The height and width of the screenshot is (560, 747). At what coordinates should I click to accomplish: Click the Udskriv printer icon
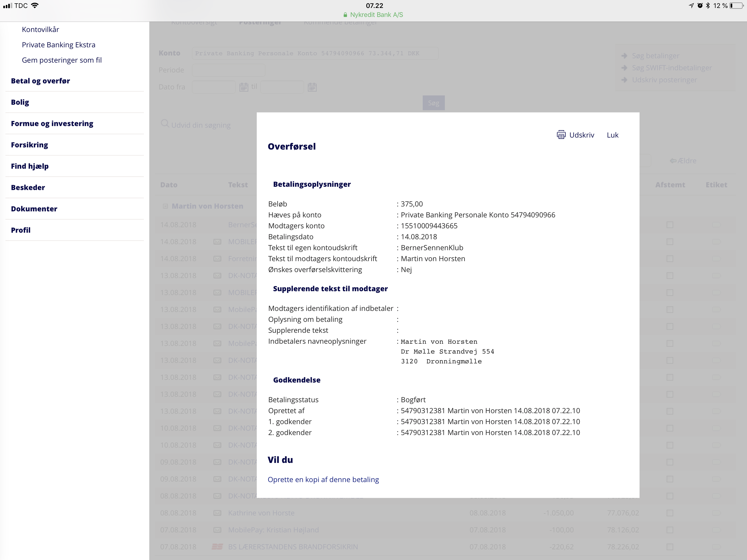coord(561,135)
